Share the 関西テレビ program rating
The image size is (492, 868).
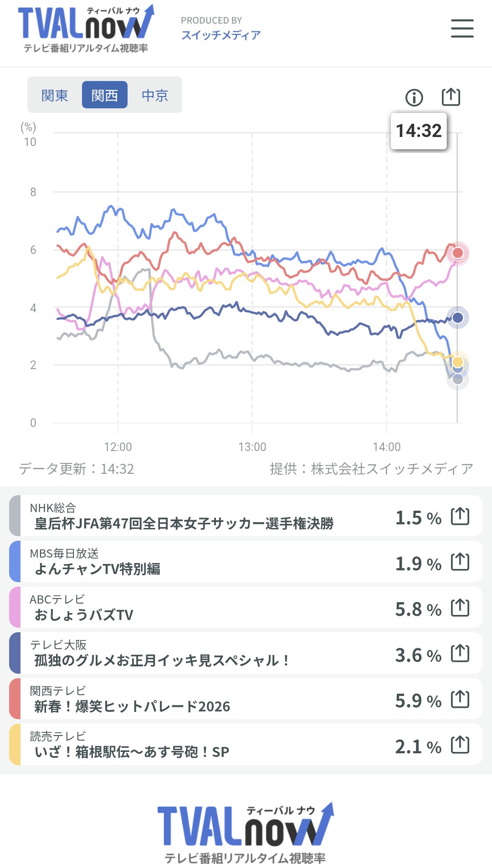click(x=460, y=699)
